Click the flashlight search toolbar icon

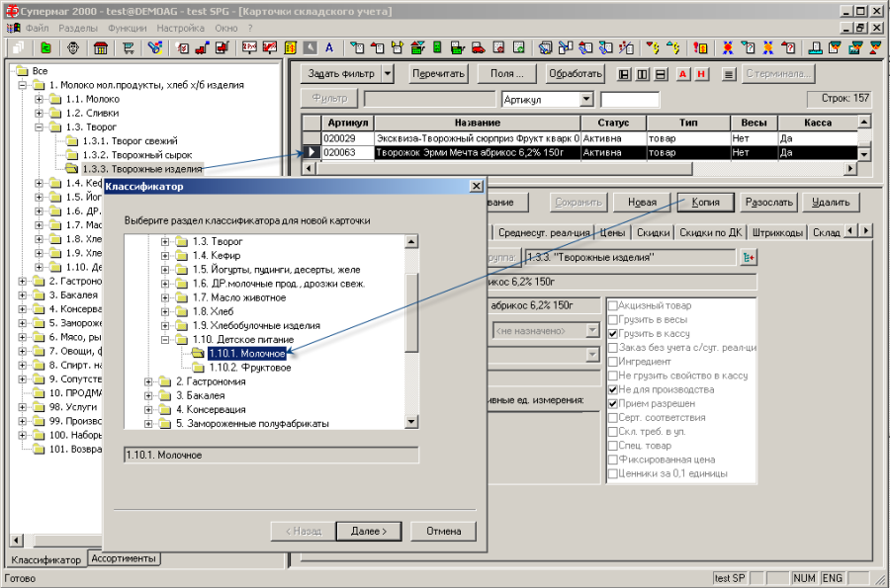155,48
